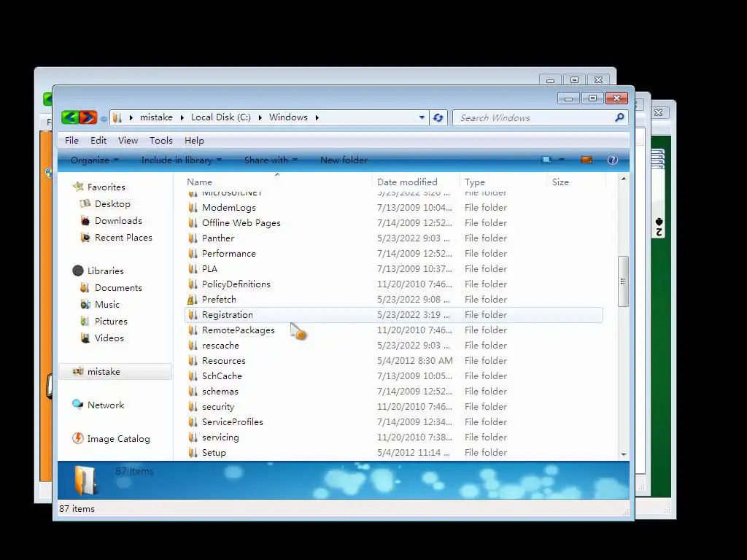Open the Share with dropdown
Viewport: 747px width, 560px height.
[271, 160]
